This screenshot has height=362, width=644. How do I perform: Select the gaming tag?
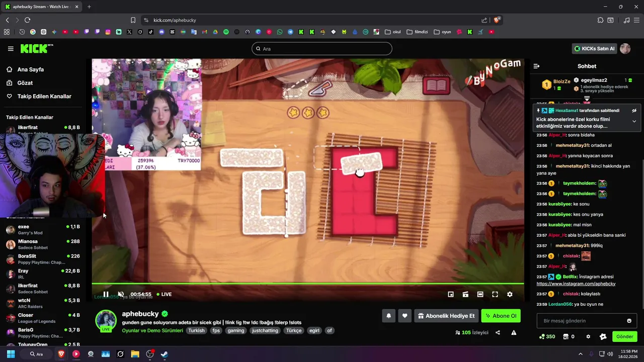tap(235, 330)
